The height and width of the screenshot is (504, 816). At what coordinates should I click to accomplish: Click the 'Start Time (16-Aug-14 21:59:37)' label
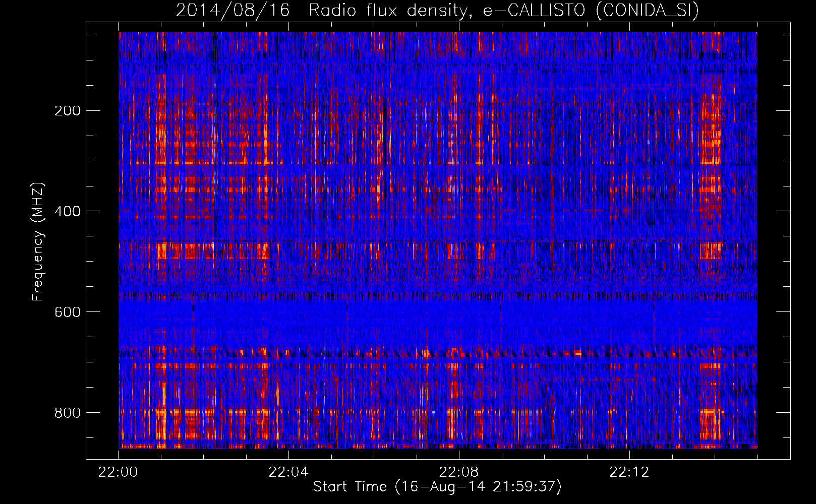(x=437, y=487)
